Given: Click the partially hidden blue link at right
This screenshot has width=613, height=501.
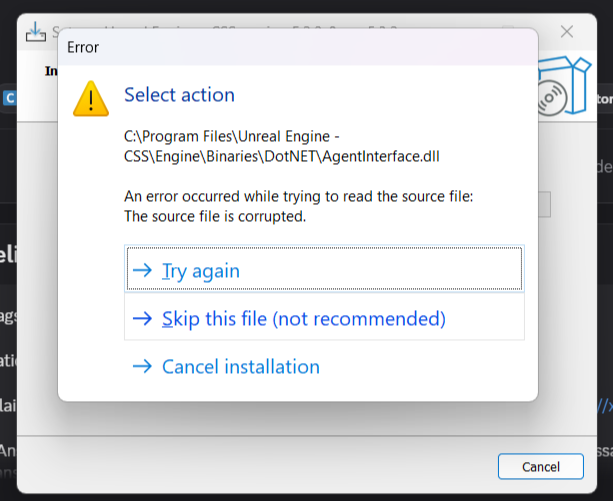Looking at the screenshot, I should click(x=604, y=405).
